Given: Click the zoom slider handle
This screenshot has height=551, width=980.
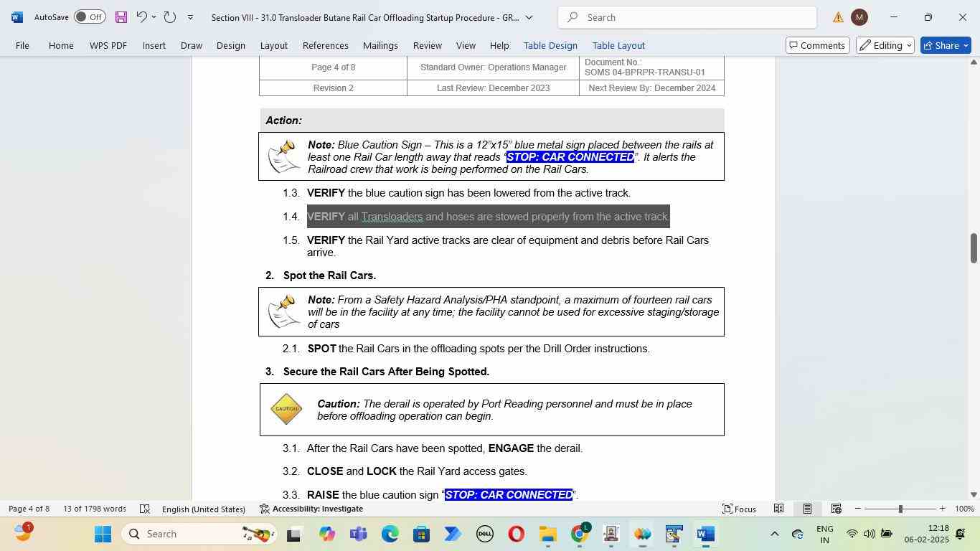Looking at the screenshot, I should [x=900, y=509].
